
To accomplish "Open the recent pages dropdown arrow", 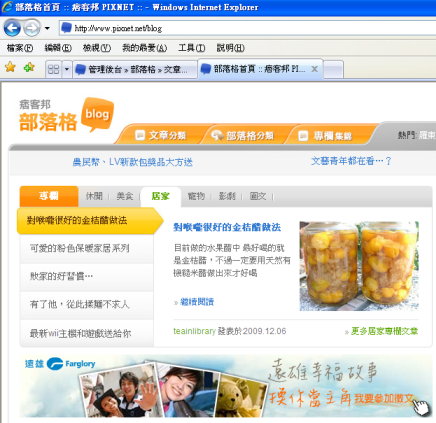I will [x=47, y=28].
